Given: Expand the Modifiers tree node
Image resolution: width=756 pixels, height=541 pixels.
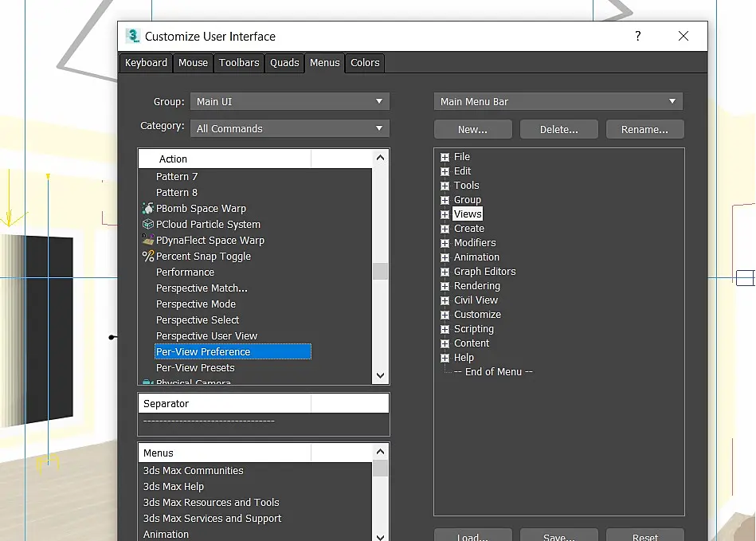Looking at the screenshot, I should coord(445,243).
